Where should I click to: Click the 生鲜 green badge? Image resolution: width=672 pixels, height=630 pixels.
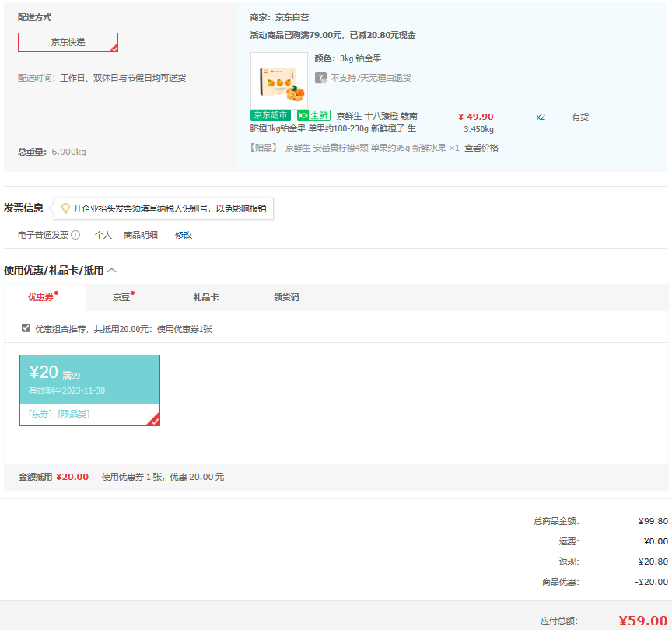click(313, 115)
